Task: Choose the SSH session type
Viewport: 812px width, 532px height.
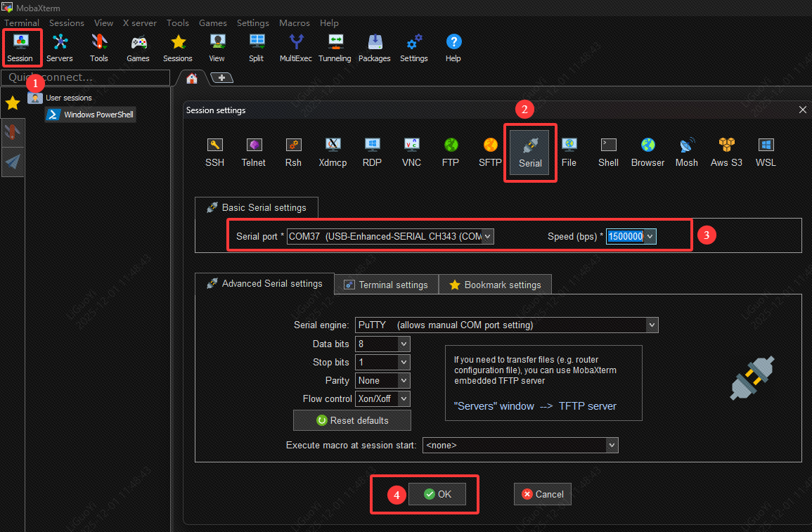Action: (x=214, y=153)
